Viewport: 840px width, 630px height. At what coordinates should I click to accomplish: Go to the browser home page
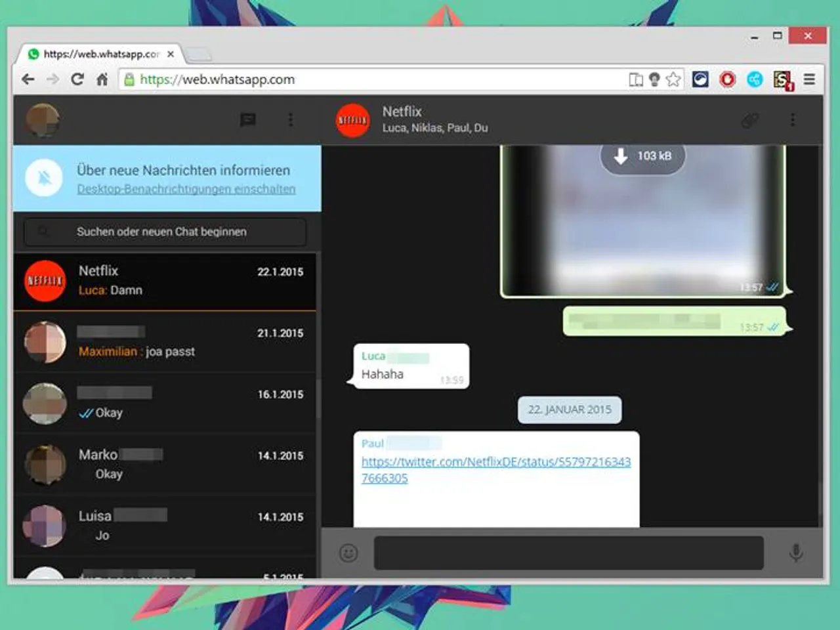tap(102, 79)
